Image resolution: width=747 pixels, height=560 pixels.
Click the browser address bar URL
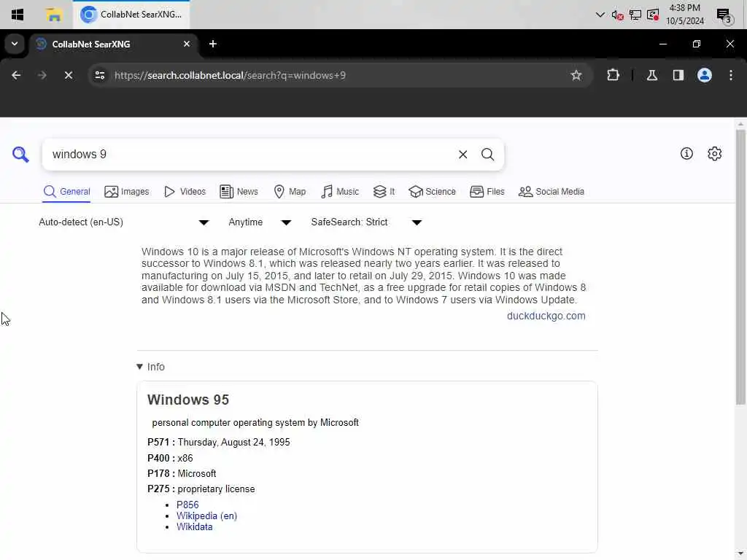(230, 75)
